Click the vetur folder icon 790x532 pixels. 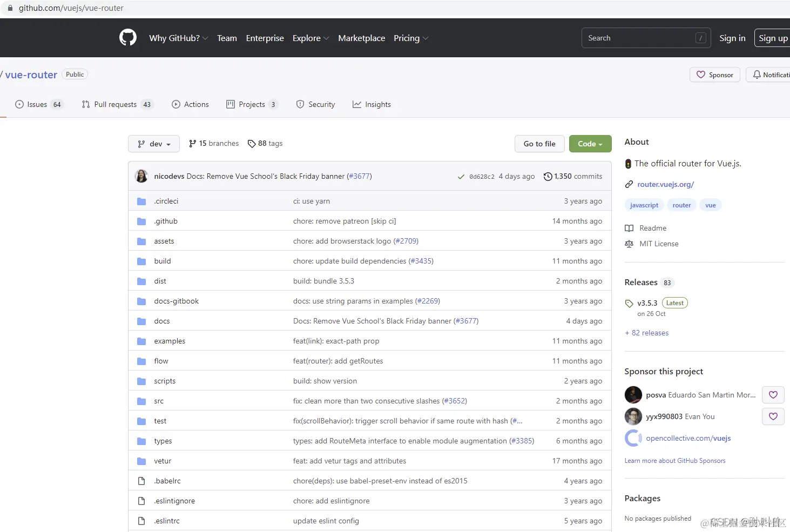[x=141, y=461]
